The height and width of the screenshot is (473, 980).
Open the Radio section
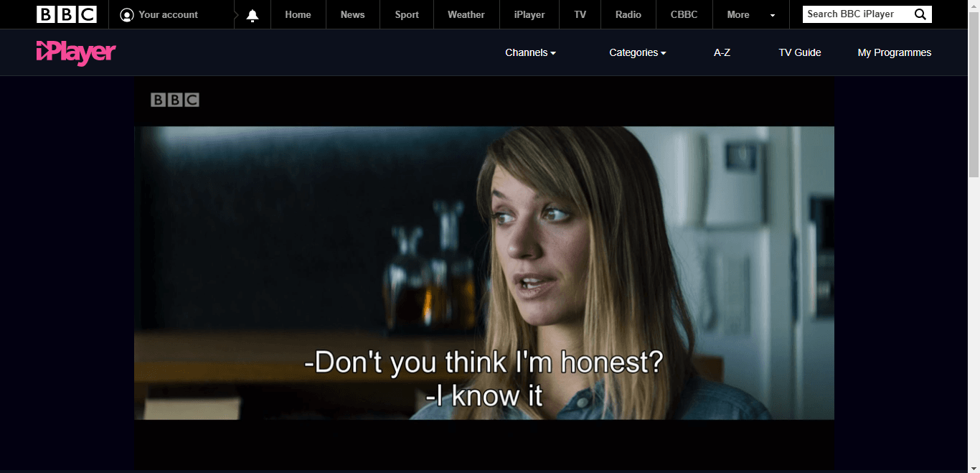628,14
